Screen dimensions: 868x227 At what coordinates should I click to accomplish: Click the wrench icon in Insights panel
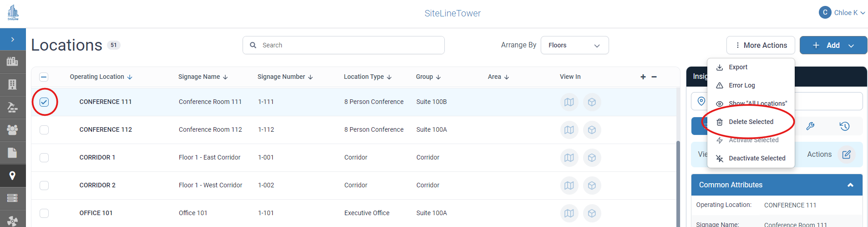click(810, 126)
